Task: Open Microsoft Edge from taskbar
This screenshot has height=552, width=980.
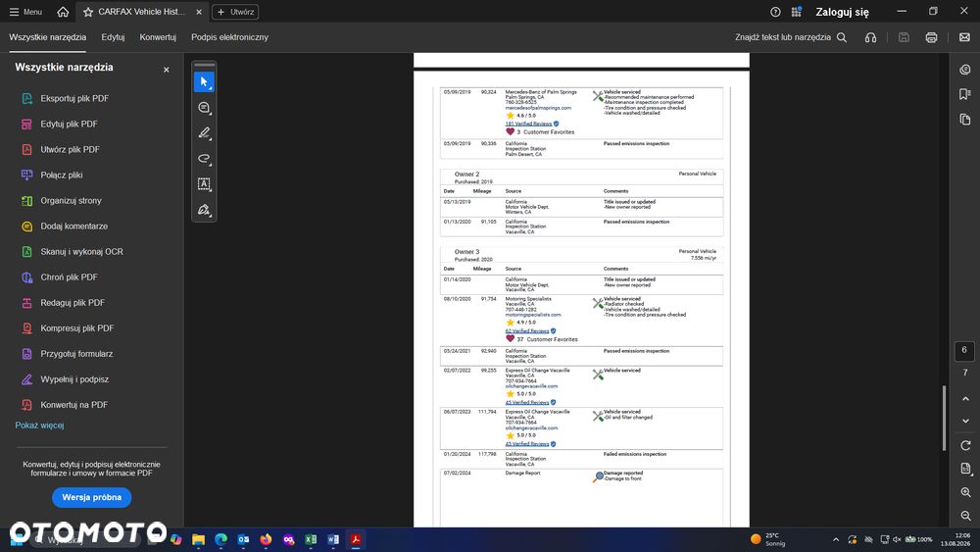Action: pos(220,539)
